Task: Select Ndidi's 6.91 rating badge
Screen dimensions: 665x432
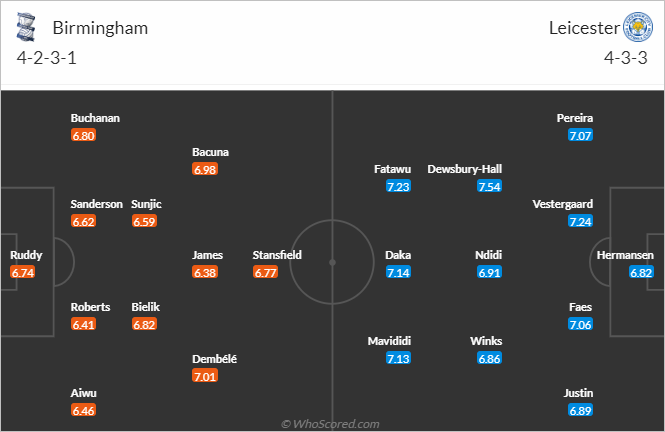Action: [489, 273]
